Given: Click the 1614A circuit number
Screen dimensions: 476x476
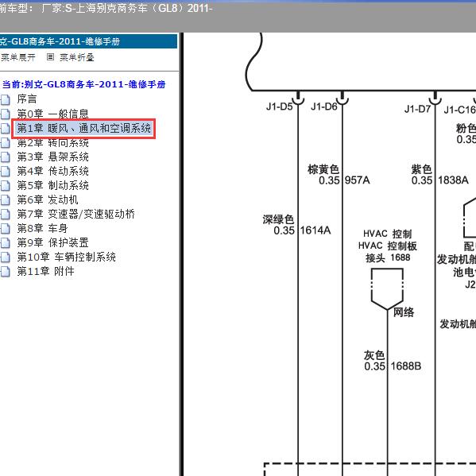Looking at the screenshot, I should point(315,230).
